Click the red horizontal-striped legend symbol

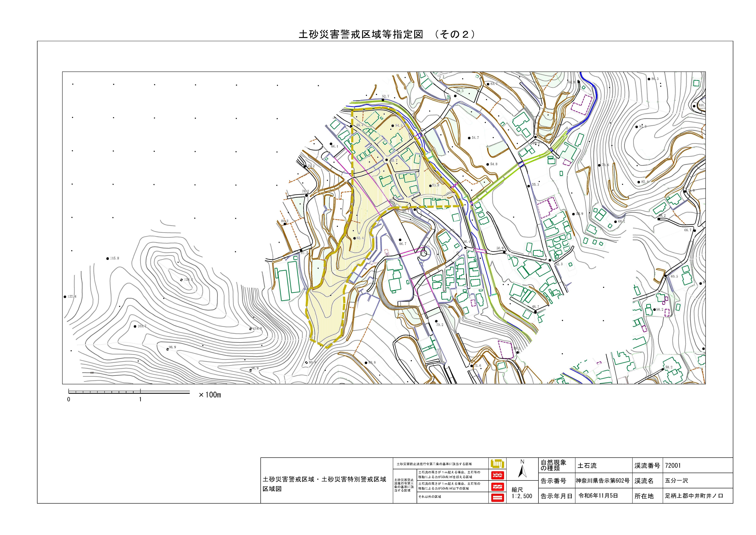tap(497, 497)
